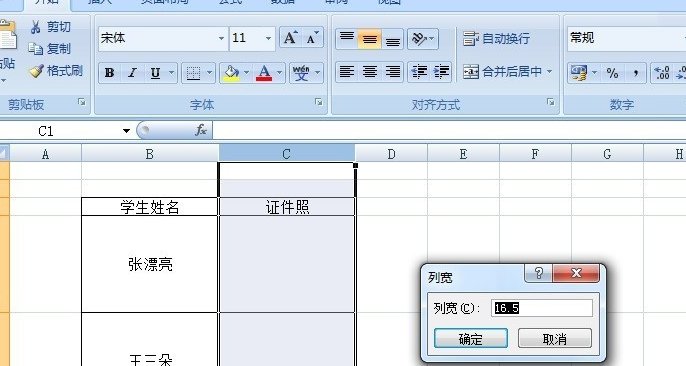Apply yellow fill color bucket
This screenshot has width=686, height=366.
click(231, 73)
